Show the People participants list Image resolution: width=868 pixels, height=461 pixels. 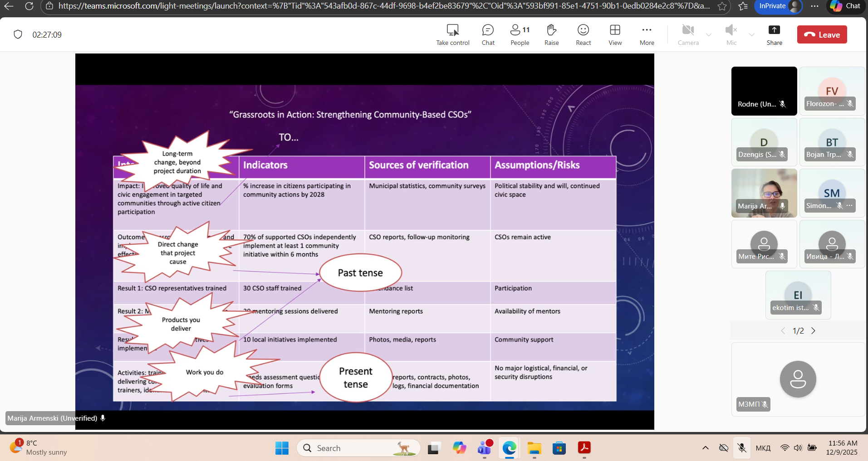[520, 35]
